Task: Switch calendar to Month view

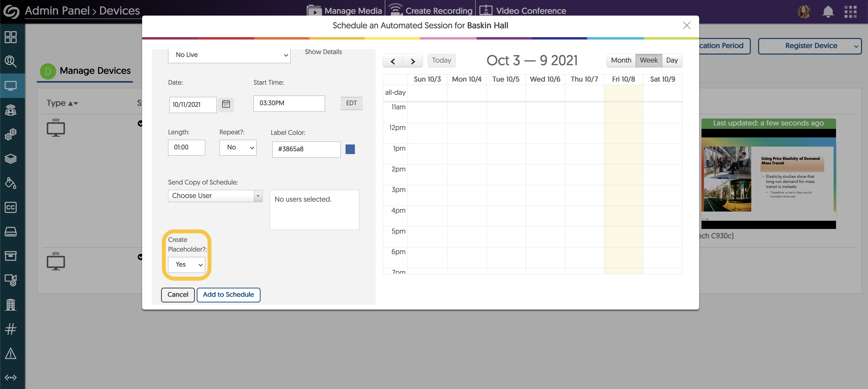Action: click(620, 60)
